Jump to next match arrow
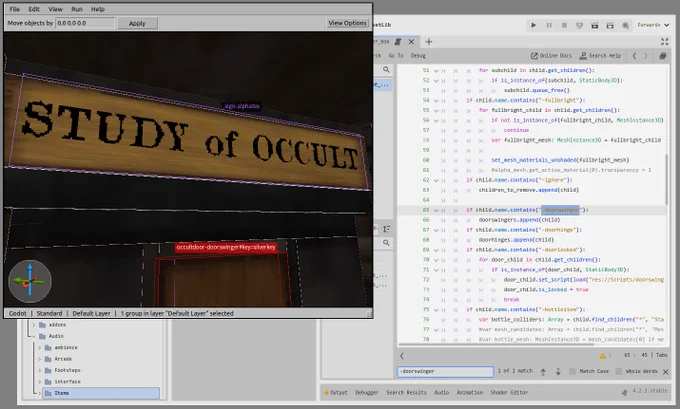The height and width of the screenshot is (409, 680). [x=558, y=371]
